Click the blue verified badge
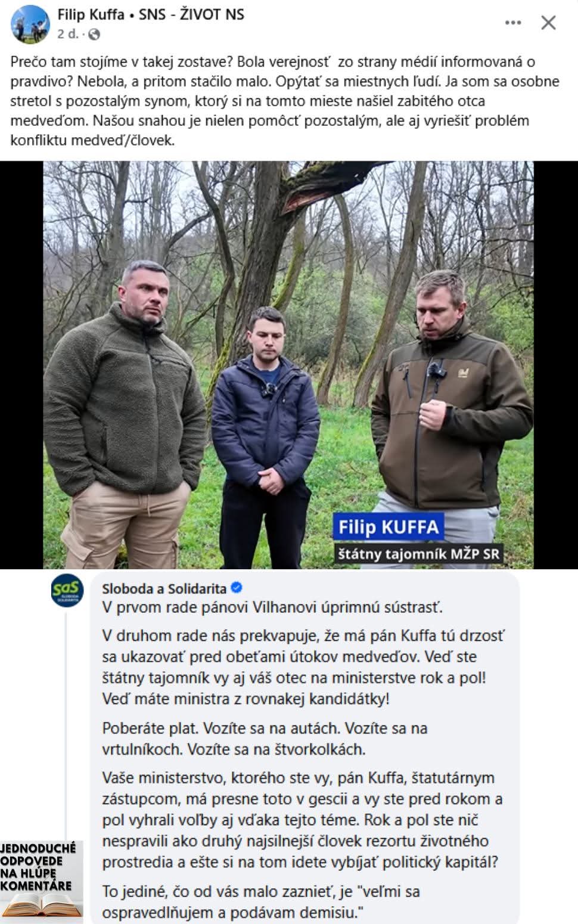 [236, 588]
